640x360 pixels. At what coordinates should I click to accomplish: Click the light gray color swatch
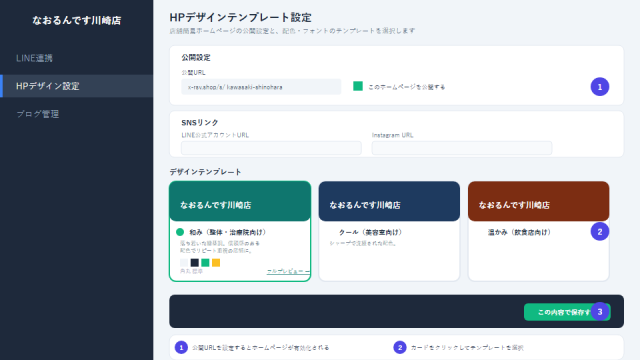click(x=184, y=263)
